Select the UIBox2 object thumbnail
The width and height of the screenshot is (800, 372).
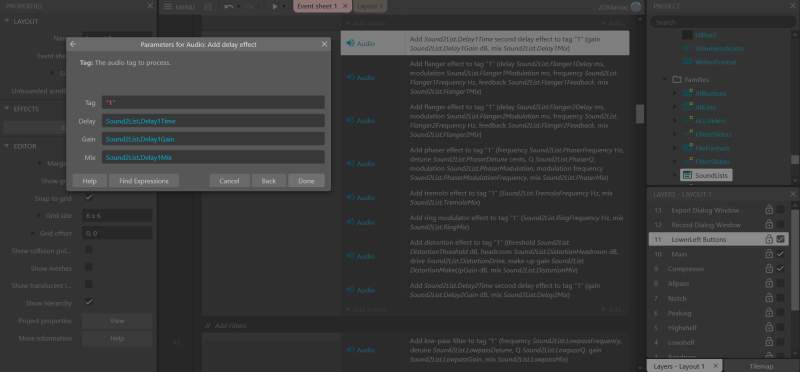click(687, 35)
